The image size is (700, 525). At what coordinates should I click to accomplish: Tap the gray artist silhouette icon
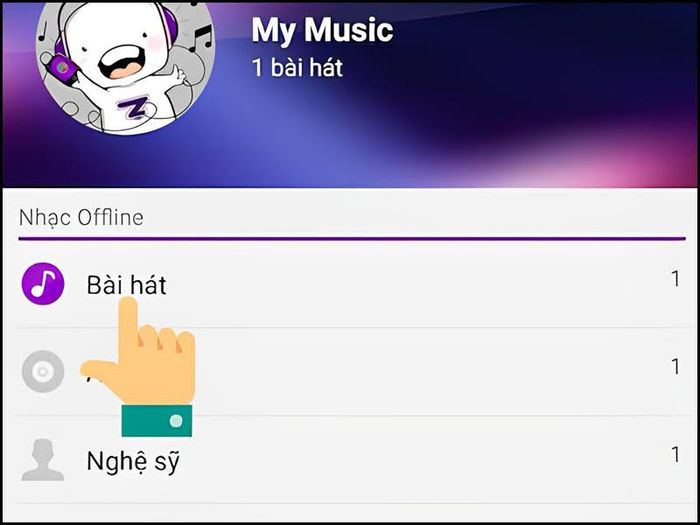click(x=42, y=460)
